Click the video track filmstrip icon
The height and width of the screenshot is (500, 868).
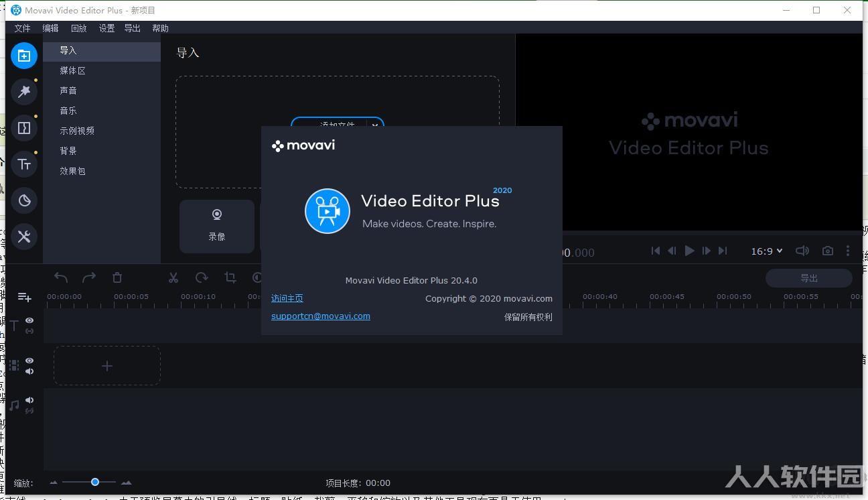[14, 366]
